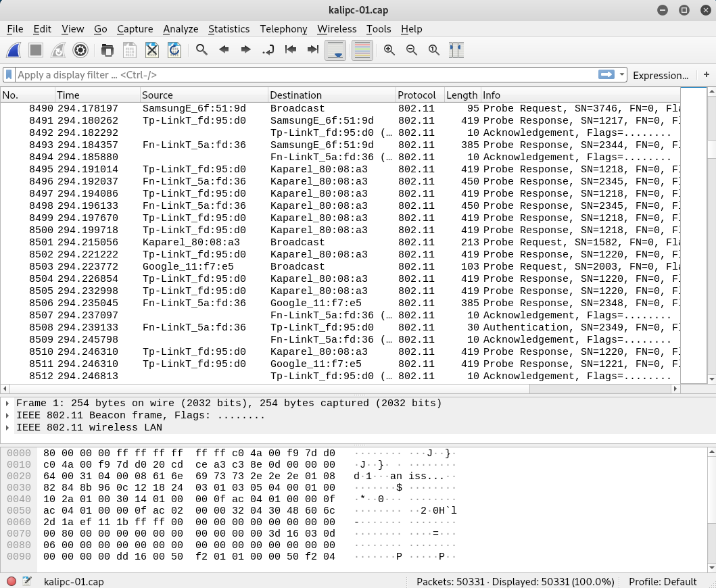Sort by the Protocol column header
Screen dimensions: 716x588
(x=420, y=95)
